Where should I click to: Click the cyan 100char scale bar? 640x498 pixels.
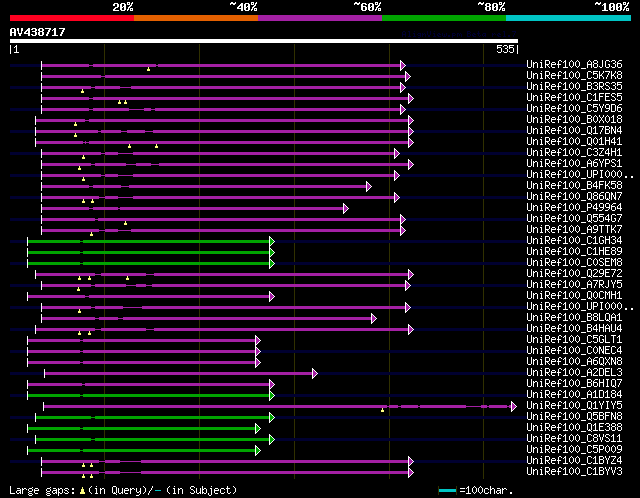[x=447, y=490]
